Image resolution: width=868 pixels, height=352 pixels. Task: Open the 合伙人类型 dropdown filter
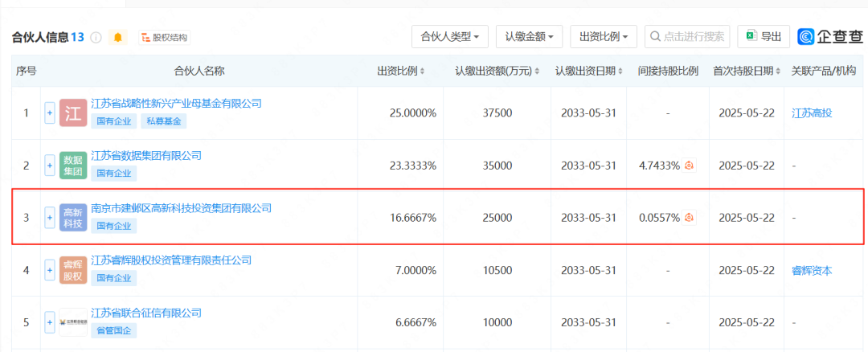[450, 36]
